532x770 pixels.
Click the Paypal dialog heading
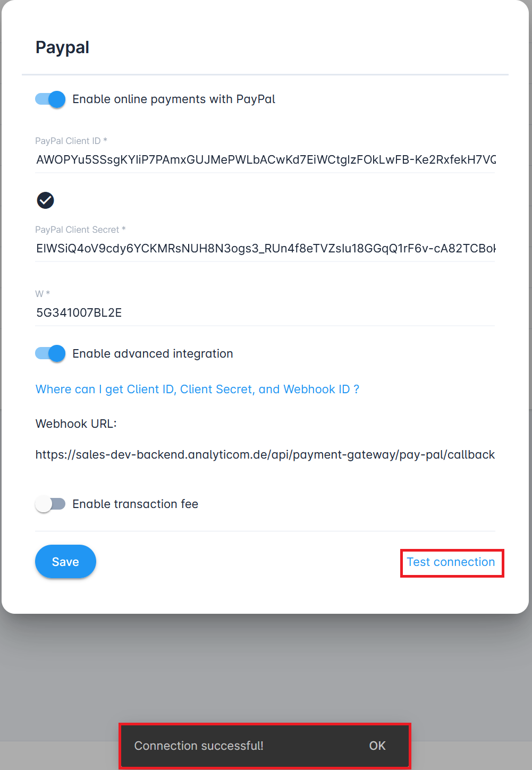[x=62, y=47]
